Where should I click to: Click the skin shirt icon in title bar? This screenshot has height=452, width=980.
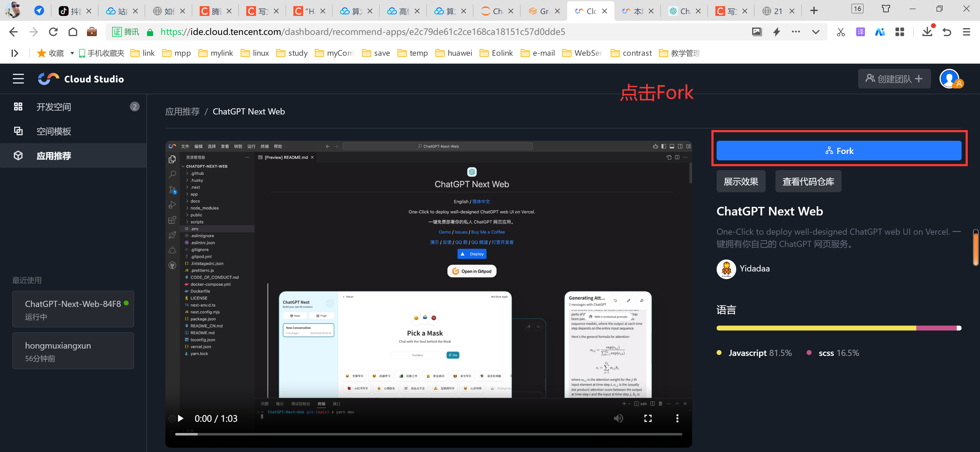(886, 9)
